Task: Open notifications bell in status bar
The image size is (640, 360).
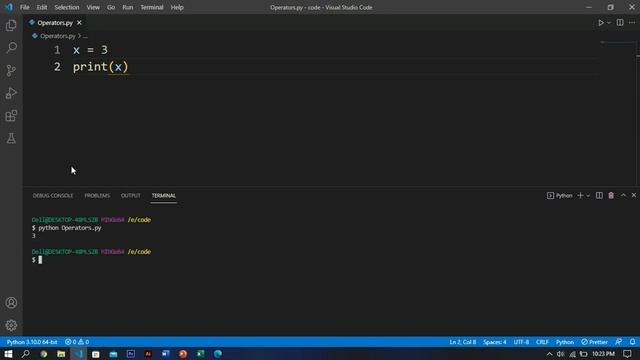Action: click(x=632, y=342)
